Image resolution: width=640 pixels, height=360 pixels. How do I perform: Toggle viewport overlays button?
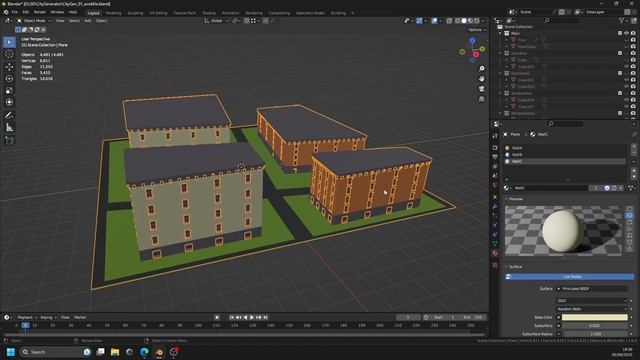434,20
